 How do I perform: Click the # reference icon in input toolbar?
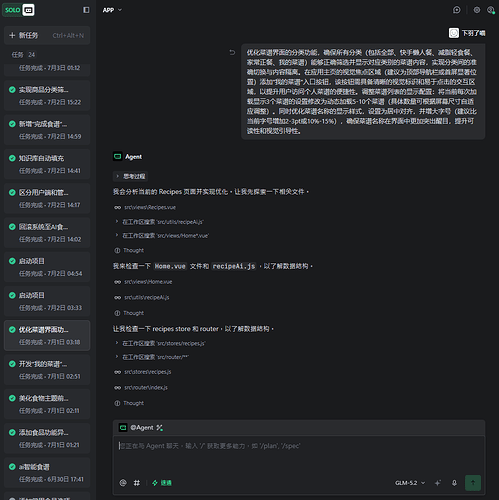pyautogui.click(x=137, y=483)
